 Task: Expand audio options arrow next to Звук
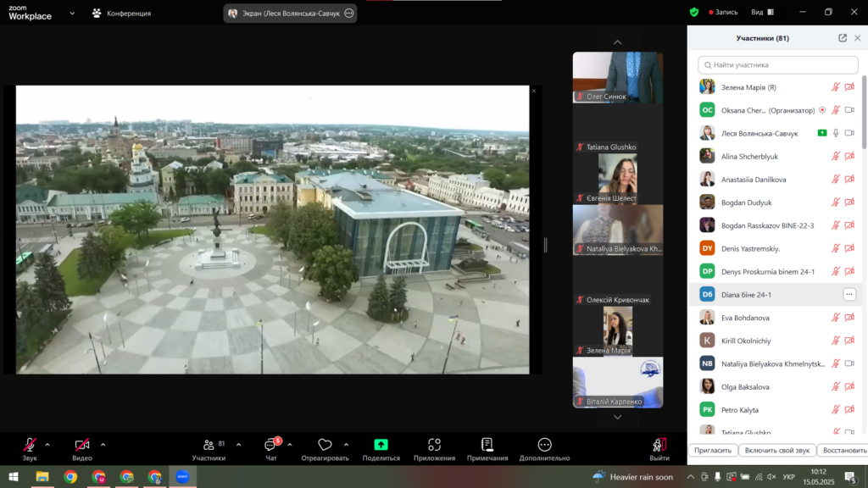coord(47,444)
